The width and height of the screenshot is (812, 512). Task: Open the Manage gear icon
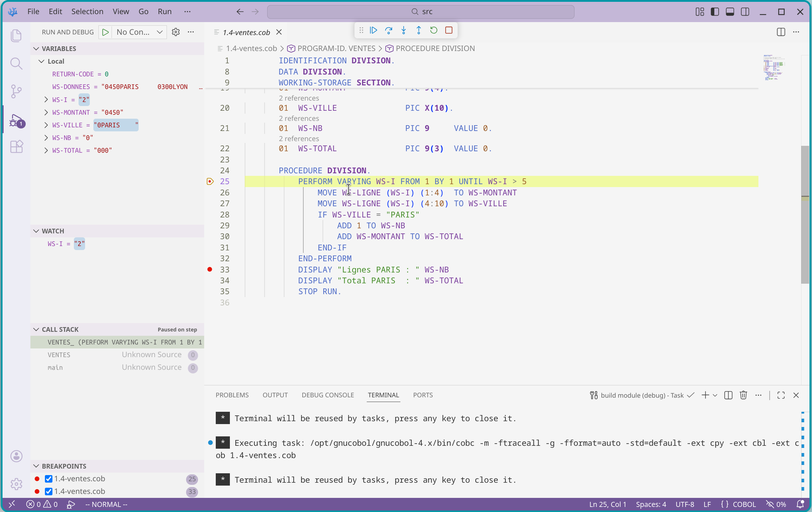tap(16, 484)
